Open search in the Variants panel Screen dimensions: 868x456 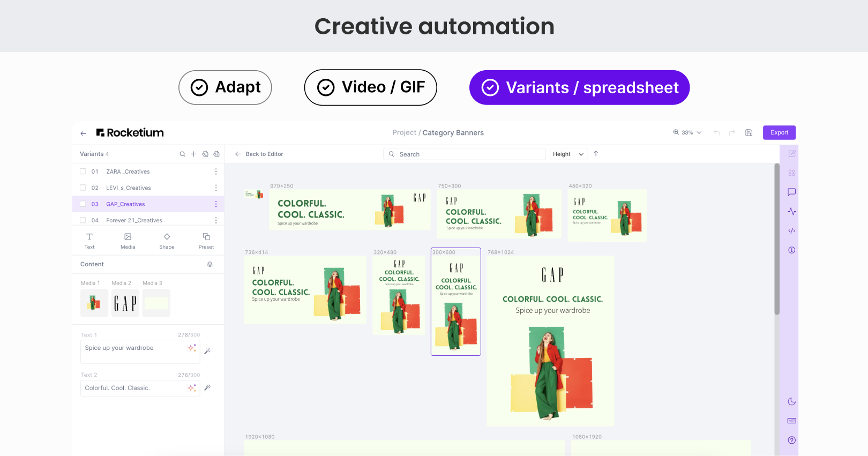(x=182, y=154)
